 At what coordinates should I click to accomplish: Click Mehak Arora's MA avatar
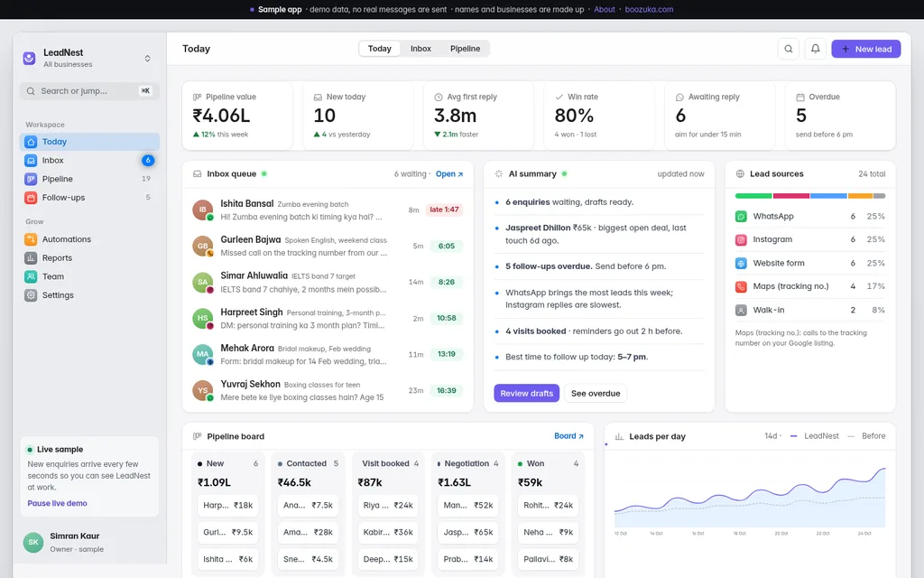point(203,354)
